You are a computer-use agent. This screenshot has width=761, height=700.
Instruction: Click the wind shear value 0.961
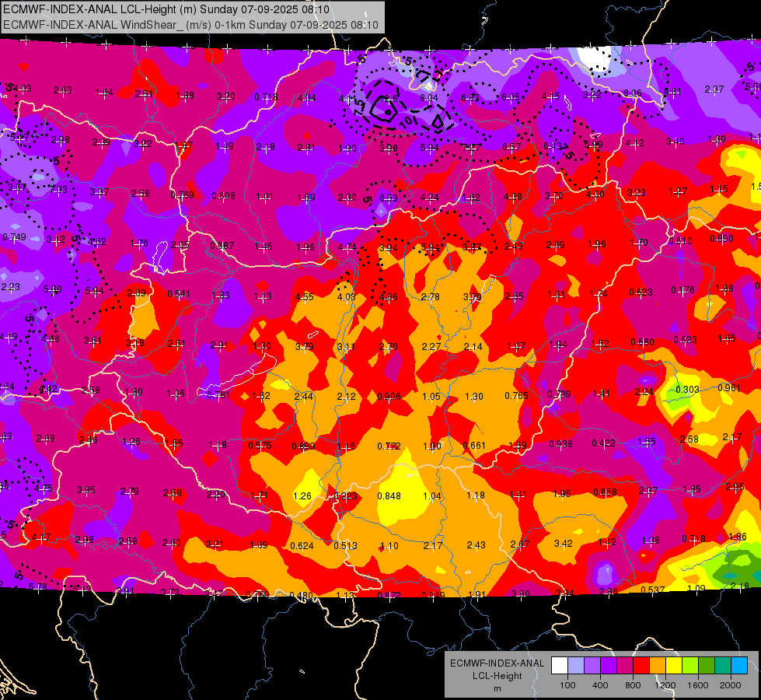click(x=729, y=387)
